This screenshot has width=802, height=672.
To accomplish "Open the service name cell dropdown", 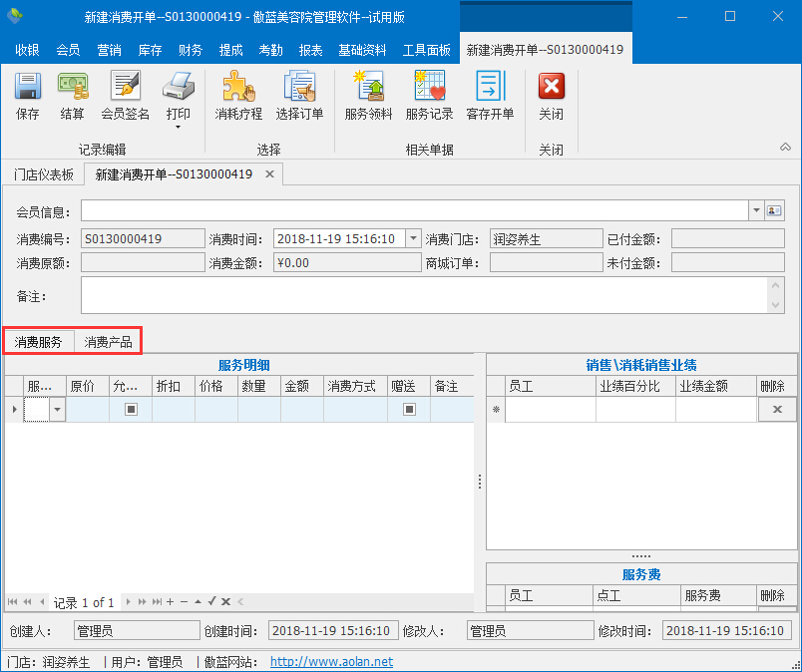I will coord(57,410).
